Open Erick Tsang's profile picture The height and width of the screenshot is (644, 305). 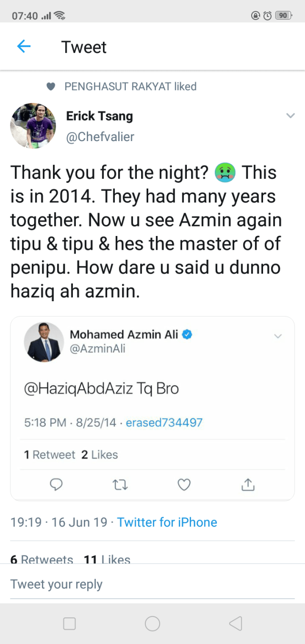[x=33, y=126]
